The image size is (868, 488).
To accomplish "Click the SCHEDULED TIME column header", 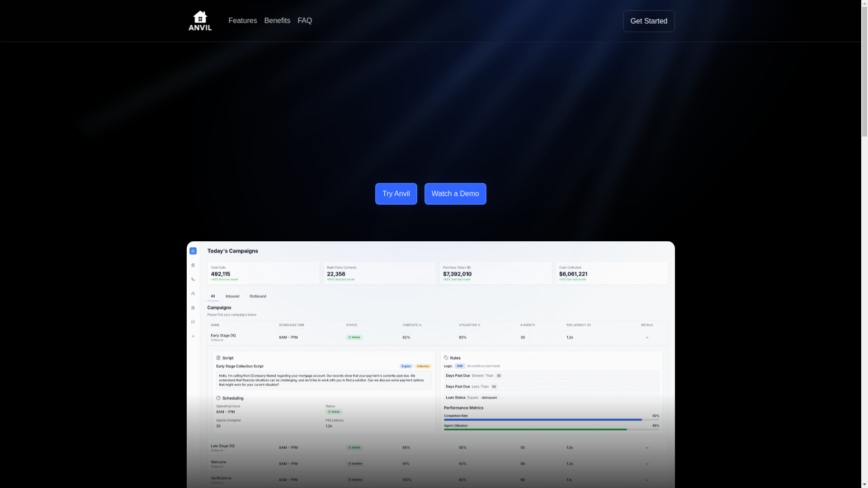I will 292,325.
